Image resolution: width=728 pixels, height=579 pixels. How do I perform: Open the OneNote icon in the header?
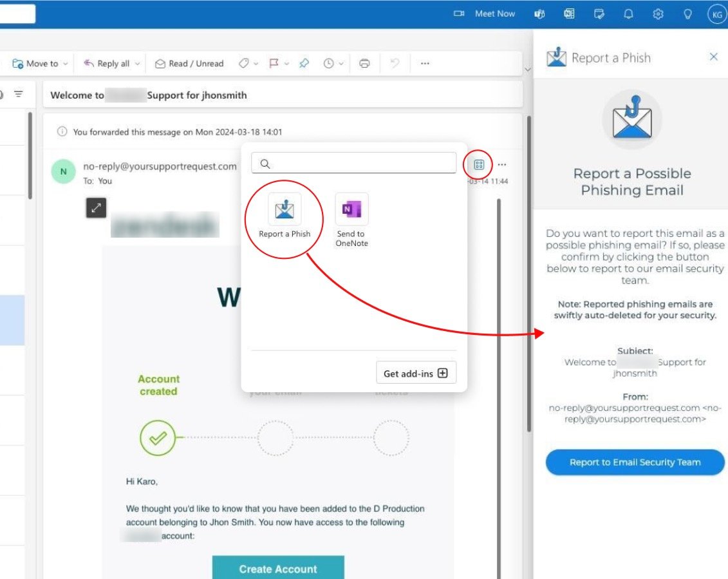pos(569,14)
